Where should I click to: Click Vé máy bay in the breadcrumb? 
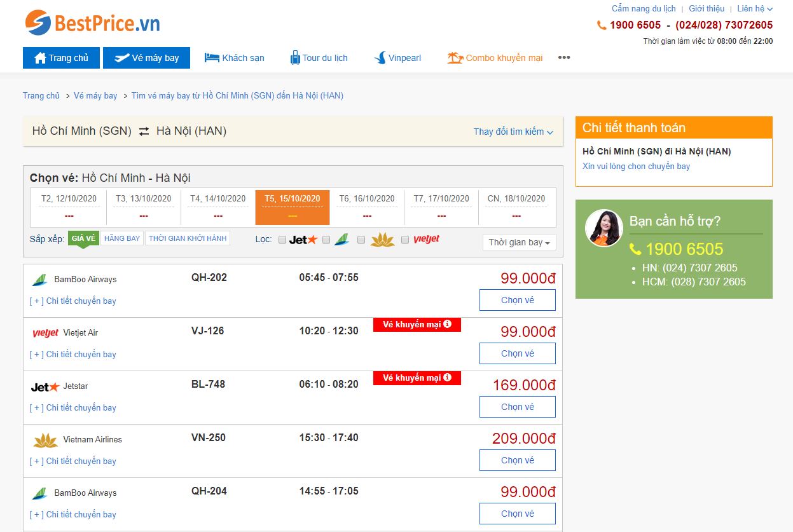click(95, 95)
